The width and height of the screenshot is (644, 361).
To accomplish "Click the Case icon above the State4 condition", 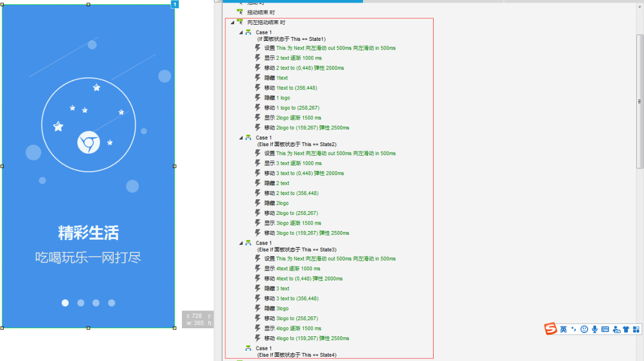I will click(248, 348).
